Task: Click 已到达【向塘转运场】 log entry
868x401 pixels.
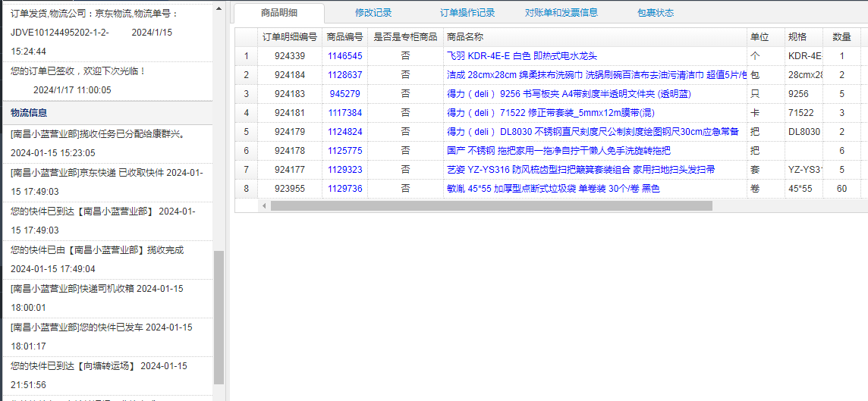Action: coord(108,375)
